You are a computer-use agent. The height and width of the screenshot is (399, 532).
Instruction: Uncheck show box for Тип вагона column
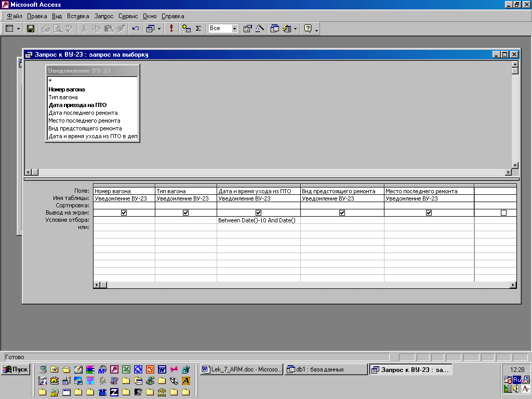point(185,212)
